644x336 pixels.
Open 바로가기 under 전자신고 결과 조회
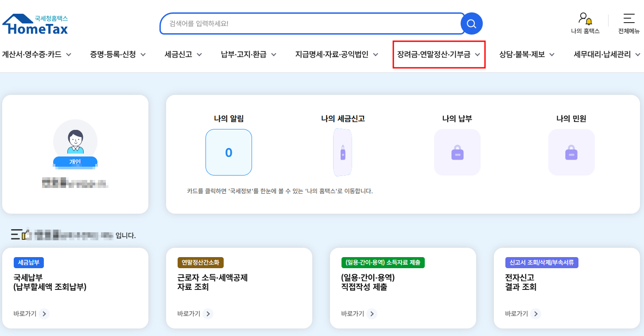click(x=522, y=314)
